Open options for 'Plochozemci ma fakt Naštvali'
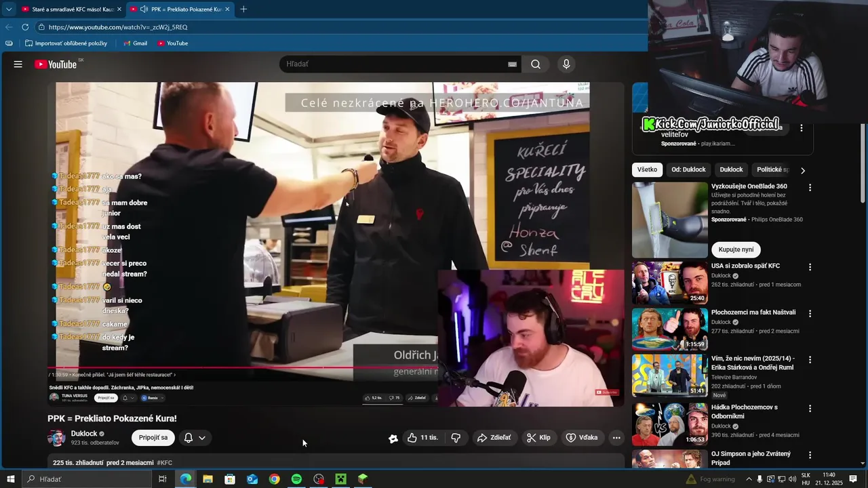 tap(810, 314)
